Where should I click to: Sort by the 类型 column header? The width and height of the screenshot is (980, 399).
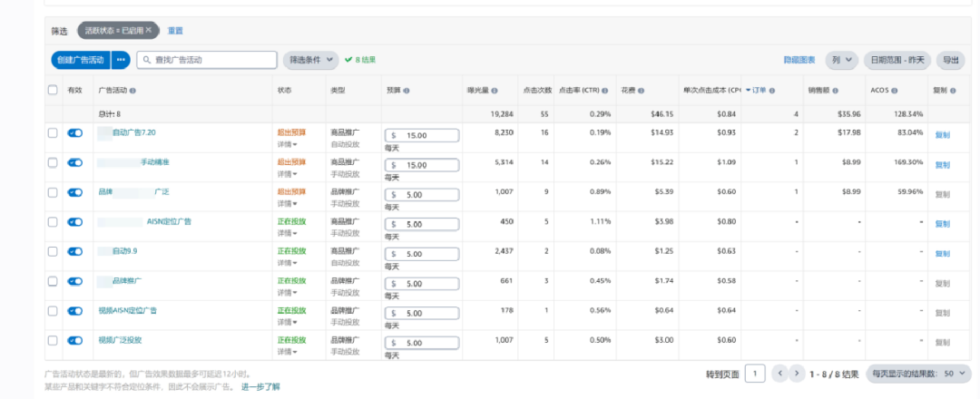tap(338, 91)
